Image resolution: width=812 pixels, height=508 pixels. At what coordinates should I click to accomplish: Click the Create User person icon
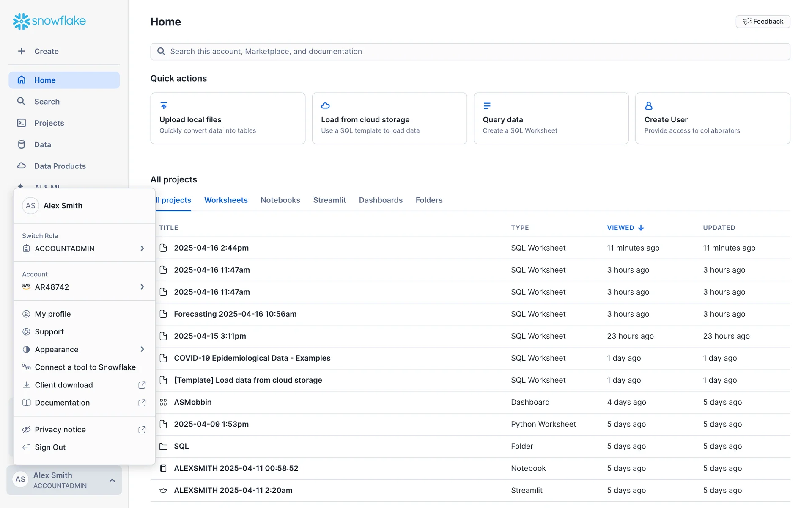648,105
